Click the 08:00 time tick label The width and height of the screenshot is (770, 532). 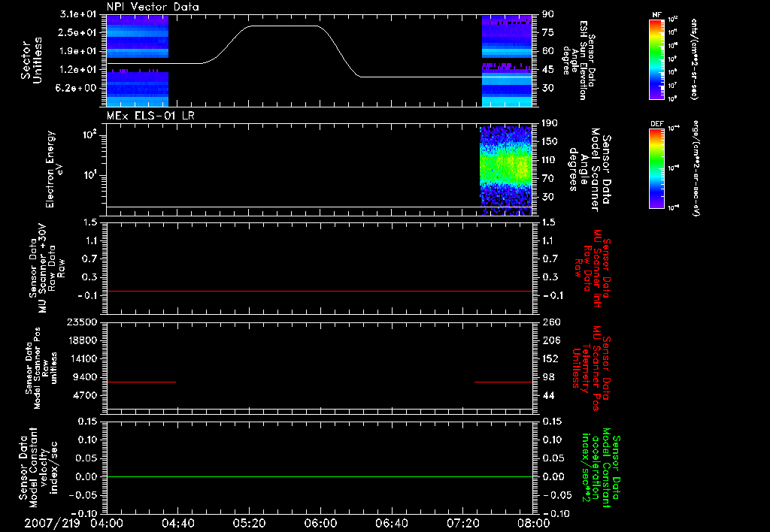pyautogui.click(x=534, y=523)
